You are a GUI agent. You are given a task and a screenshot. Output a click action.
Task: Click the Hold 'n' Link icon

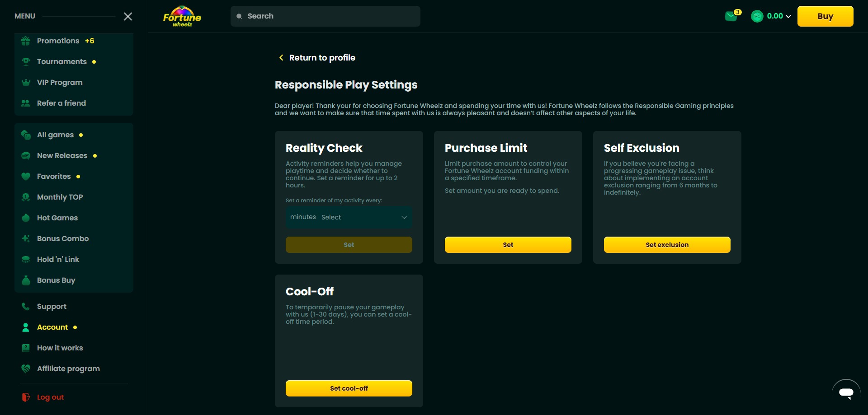point(26,260)
